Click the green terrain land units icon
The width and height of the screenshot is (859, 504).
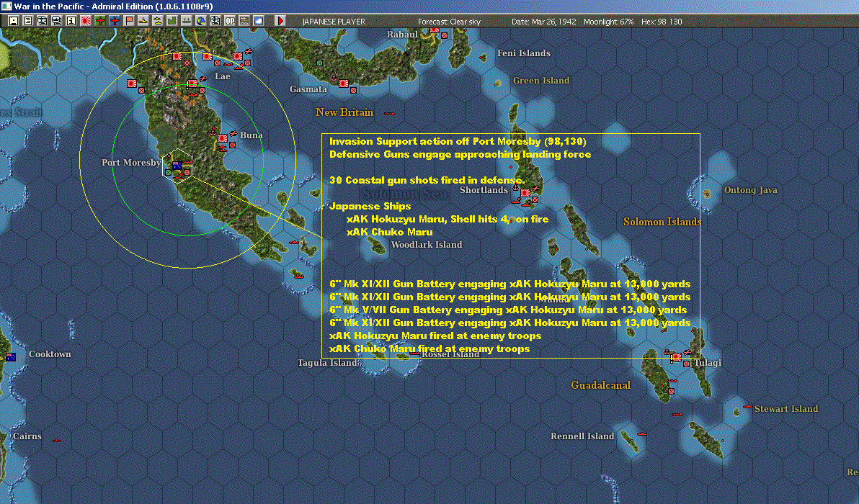pos(172,21)
